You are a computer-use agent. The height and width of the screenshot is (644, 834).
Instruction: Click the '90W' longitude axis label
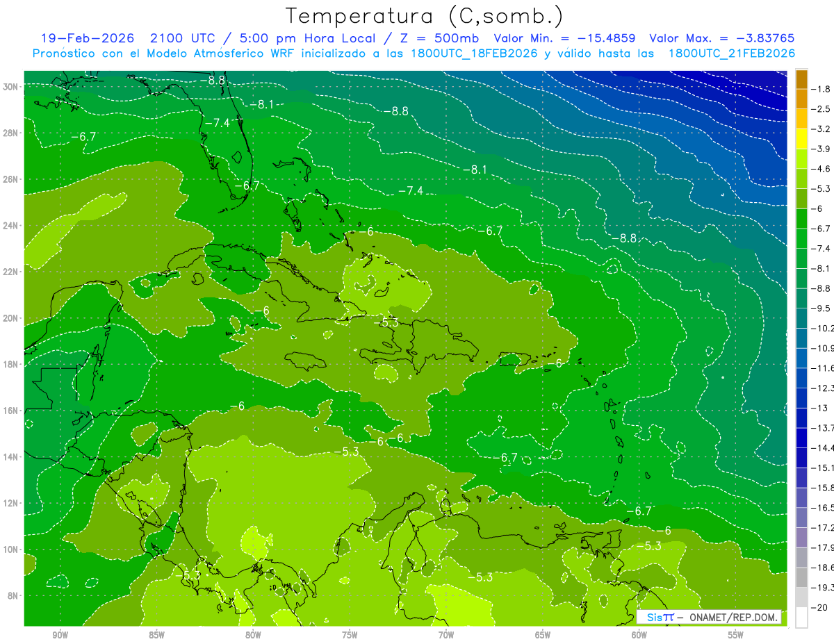point(60,636)
